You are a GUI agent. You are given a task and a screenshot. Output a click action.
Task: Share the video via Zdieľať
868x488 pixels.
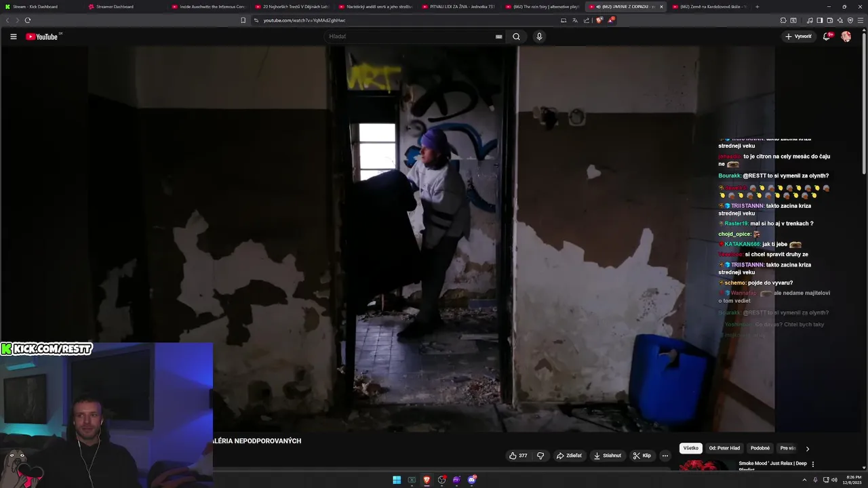[570, 455]
